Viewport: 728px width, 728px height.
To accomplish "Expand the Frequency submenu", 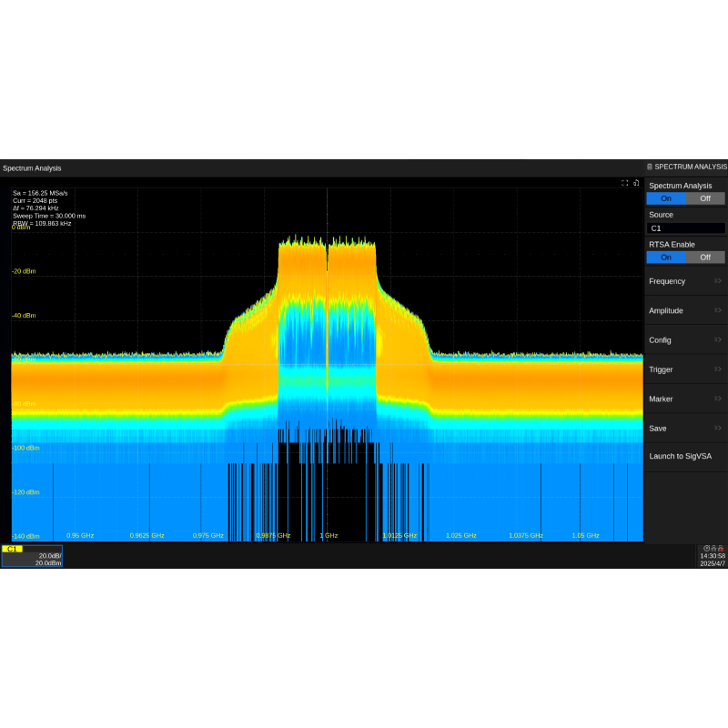I will (685, 281).
